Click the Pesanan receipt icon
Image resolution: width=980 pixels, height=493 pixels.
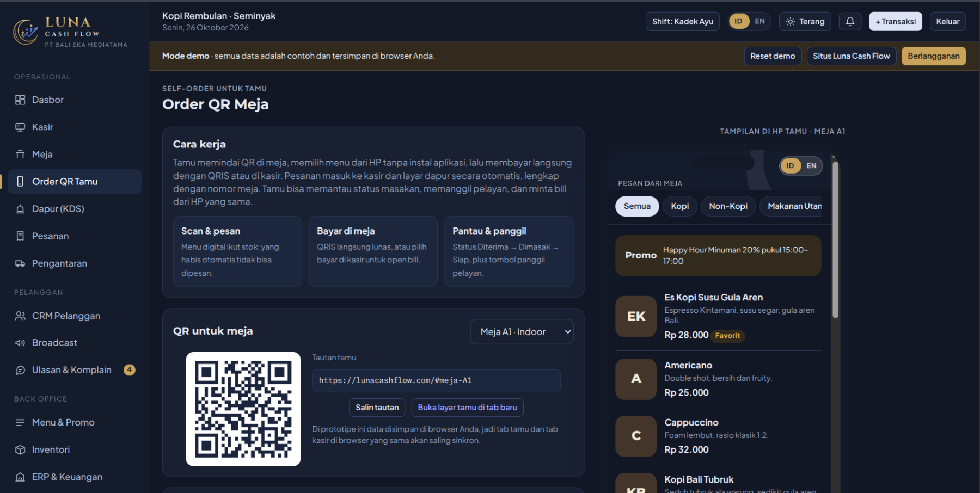[x=20, y=236]
